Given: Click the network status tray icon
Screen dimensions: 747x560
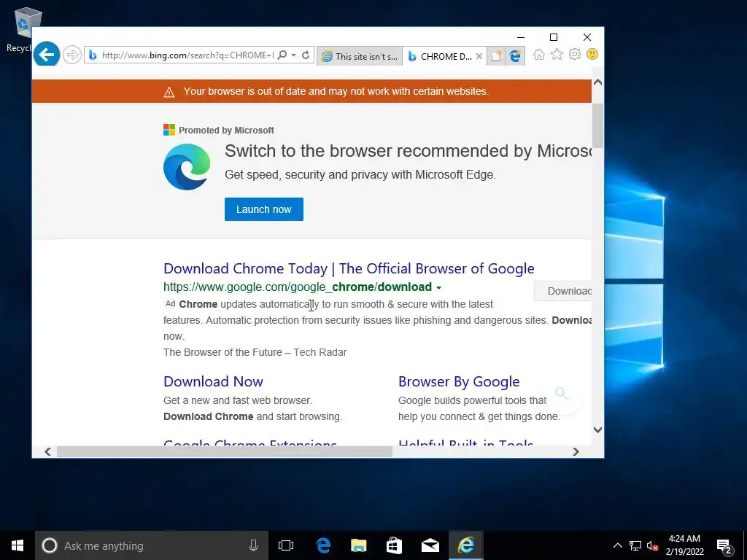Looking at the screenshot, I should (x=635, y=545).
